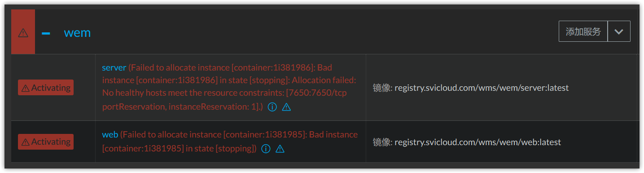Click the 添加服务 button
Screen dimensions: 644x173
pyautogui.click(x=583, y=31)
